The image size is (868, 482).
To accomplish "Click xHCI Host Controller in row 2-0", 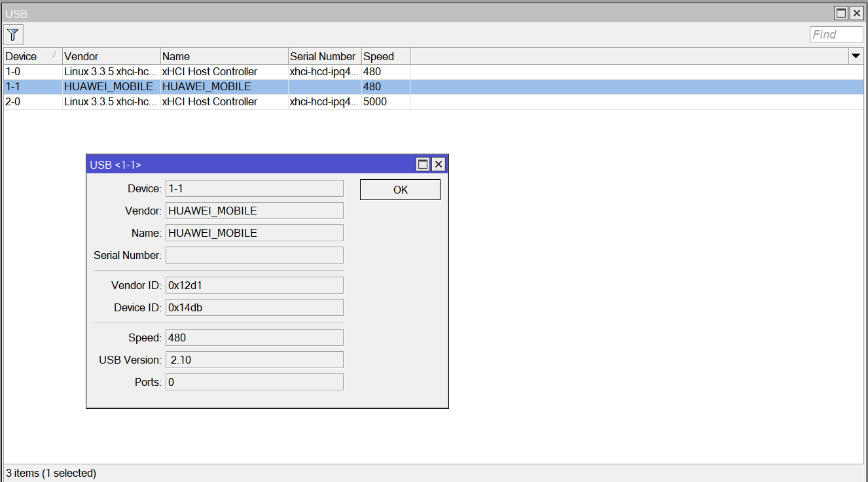I will point(210,101).
